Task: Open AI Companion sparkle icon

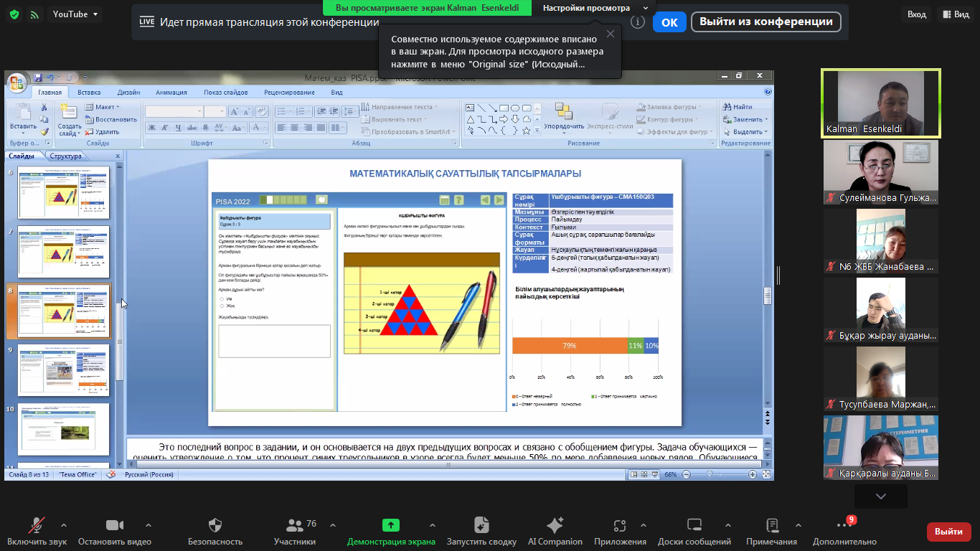Action: click(555, 525)
